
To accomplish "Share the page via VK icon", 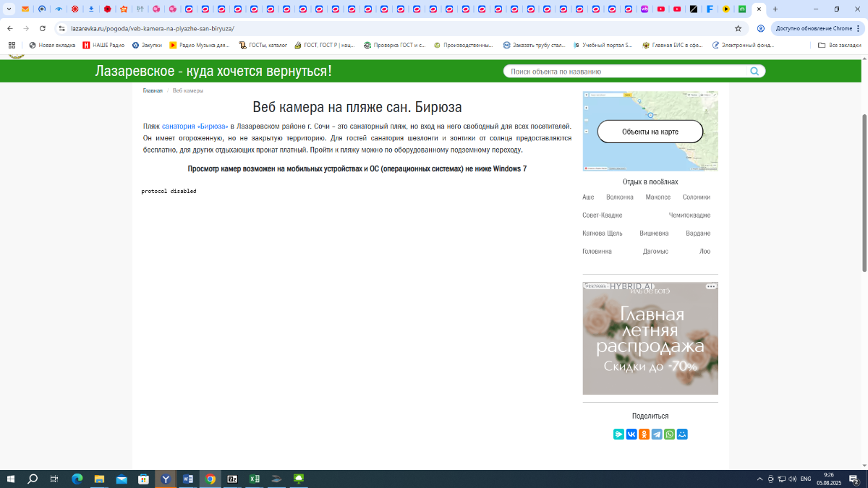I will tap(631, 434).
